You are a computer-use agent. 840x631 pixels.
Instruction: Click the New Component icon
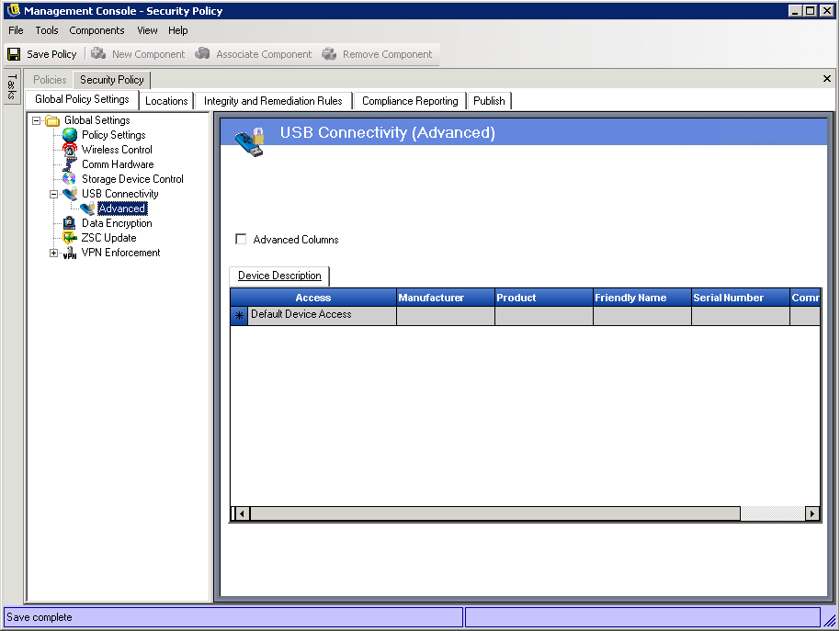click(98, 53)
